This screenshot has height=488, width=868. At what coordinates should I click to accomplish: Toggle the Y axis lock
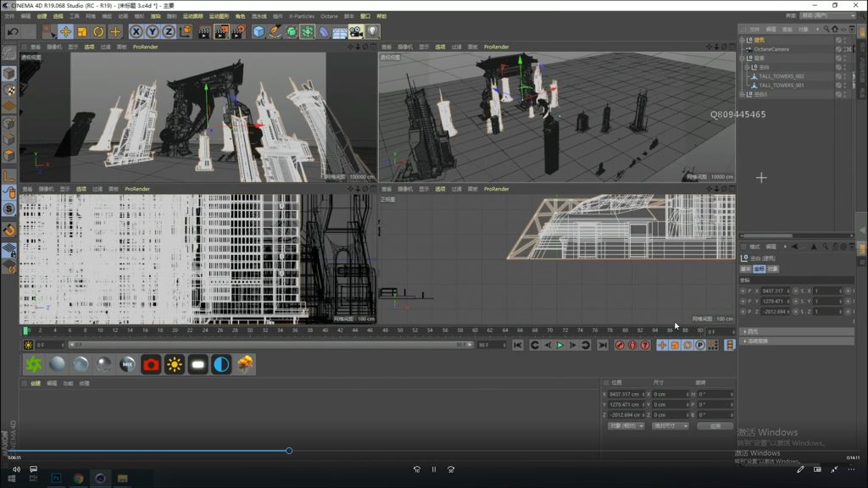153,32
